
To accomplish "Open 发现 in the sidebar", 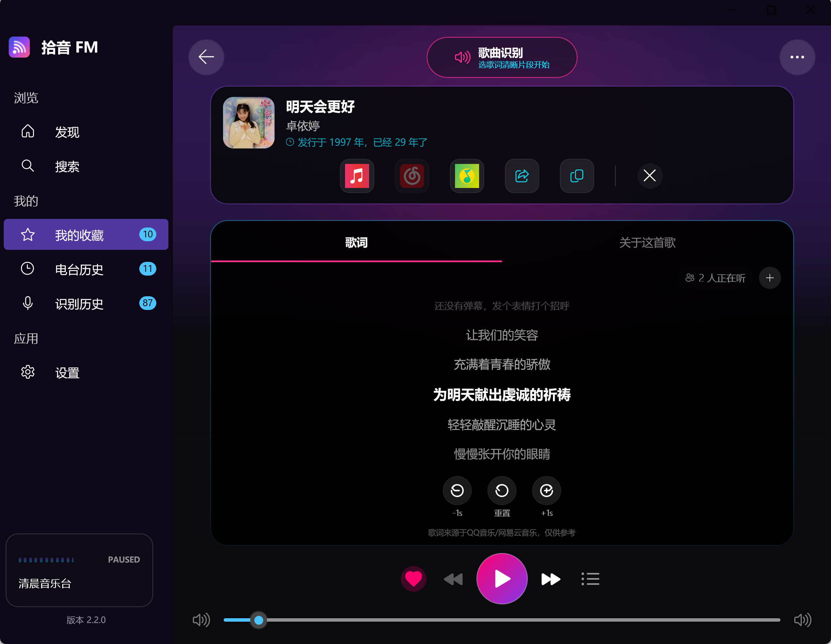I will (86, 132).
